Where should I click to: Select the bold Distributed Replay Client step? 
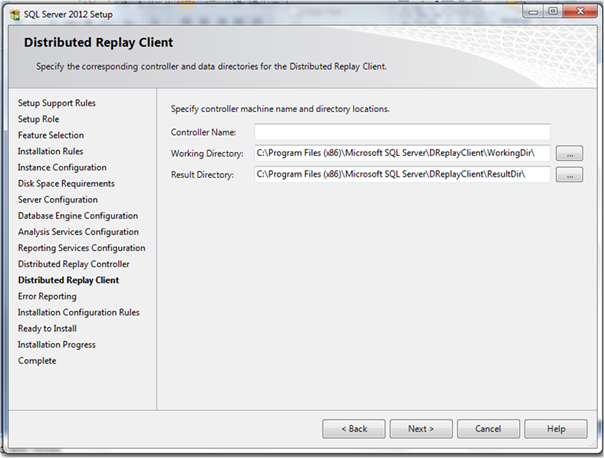pos(69,280)
